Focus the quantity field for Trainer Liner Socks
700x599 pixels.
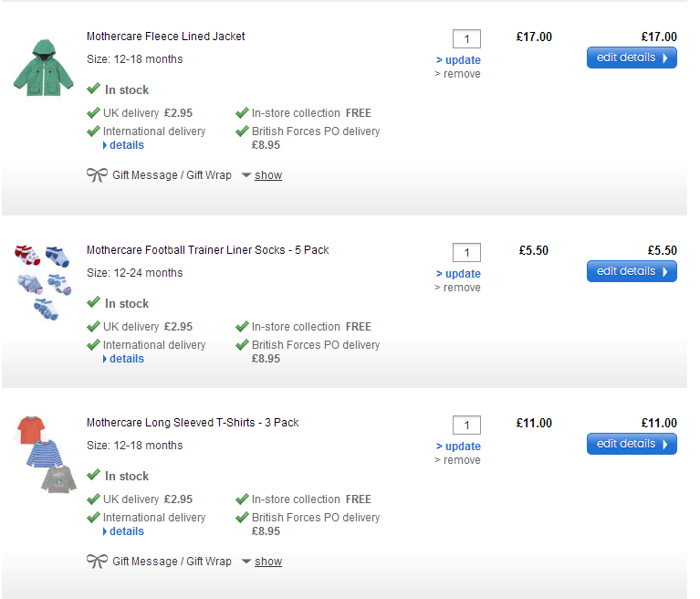pyautogui.click(x=466, y=253)
